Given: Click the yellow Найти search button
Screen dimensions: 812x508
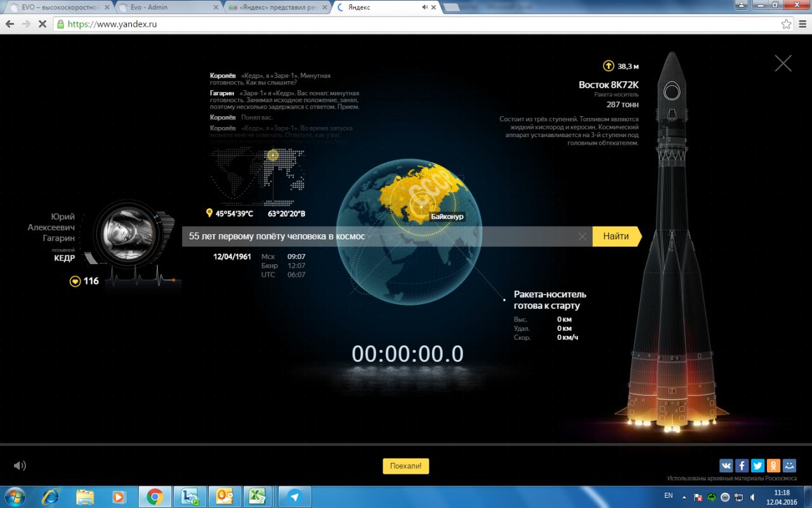Looking at the screenshot, I should tap(617, 236).
